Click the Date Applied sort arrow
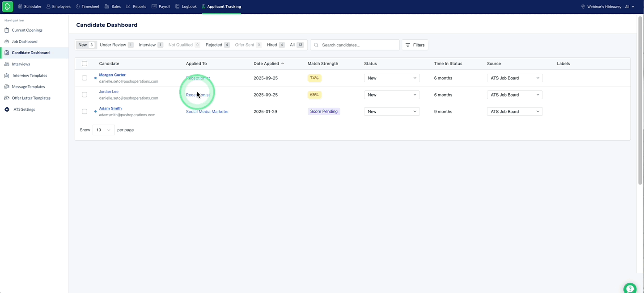644x293 pixels. [x=283, y=63]
